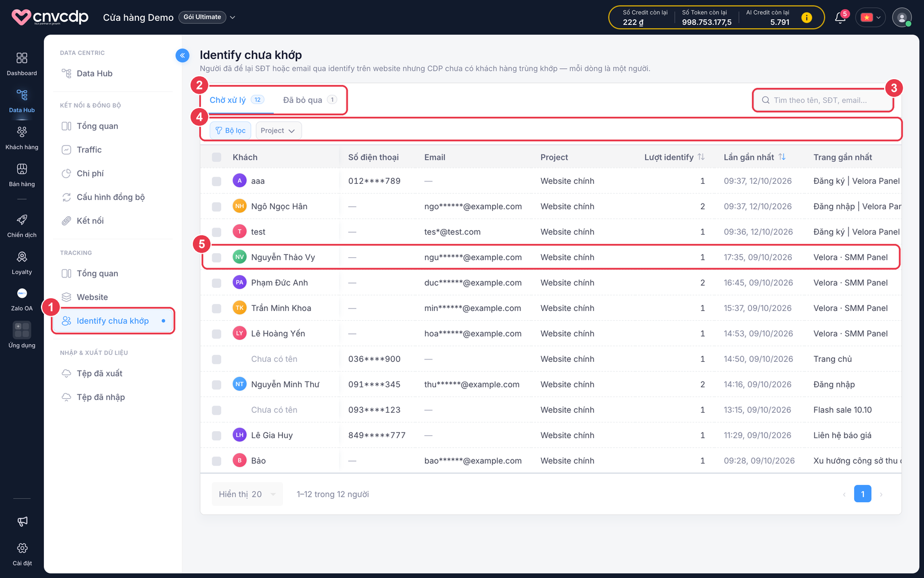
Task: Open the notifications bell icon
Action: pyautogui.click(x=840, y=18)
